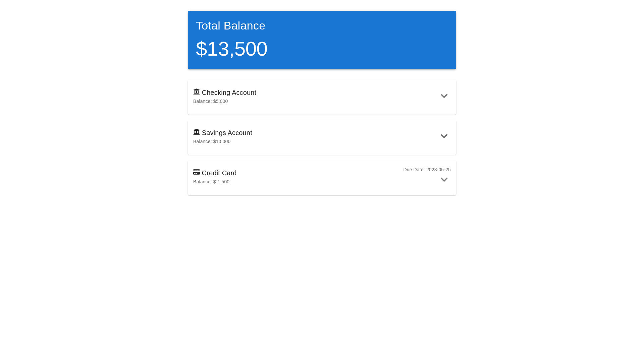Click the Due Date 2023-05-25 text
The image size is (644, 362).
[x=427, y=170]
